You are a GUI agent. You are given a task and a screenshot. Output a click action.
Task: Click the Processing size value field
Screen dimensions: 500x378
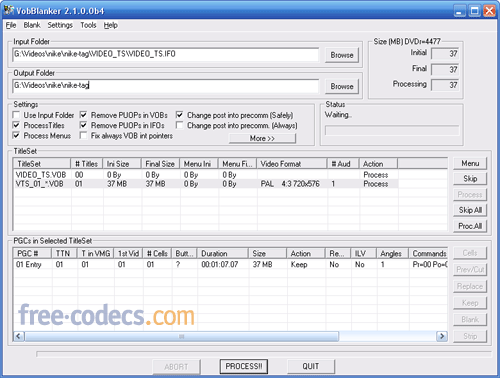[x=445, y=85]
